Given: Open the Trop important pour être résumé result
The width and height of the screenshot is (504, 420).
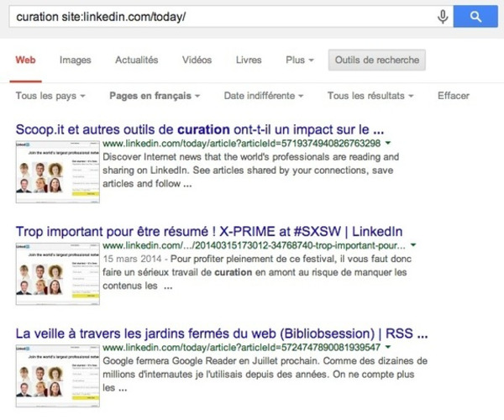Looking at the screenshot, I should [x=209, y=231].
